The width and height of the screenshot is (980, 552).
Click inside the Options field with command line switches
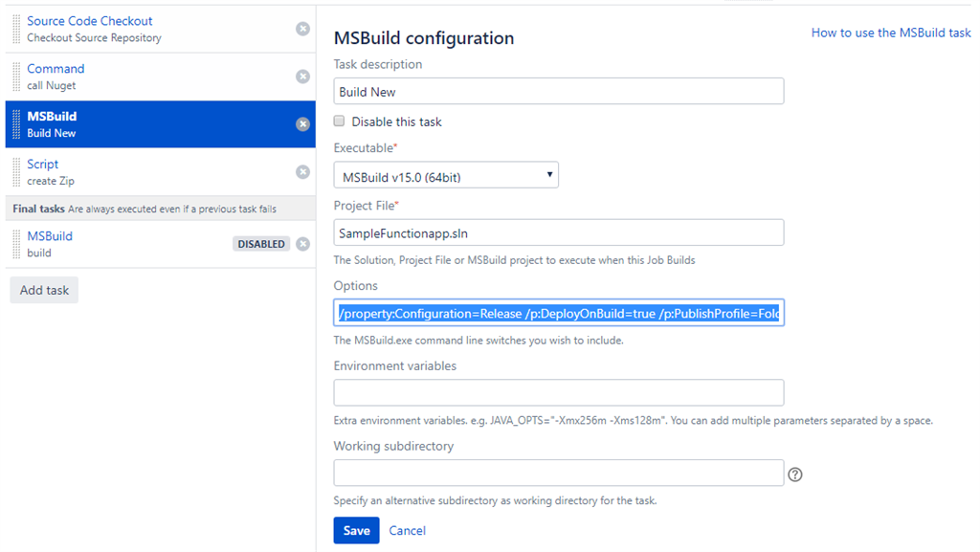click(558, 312)
